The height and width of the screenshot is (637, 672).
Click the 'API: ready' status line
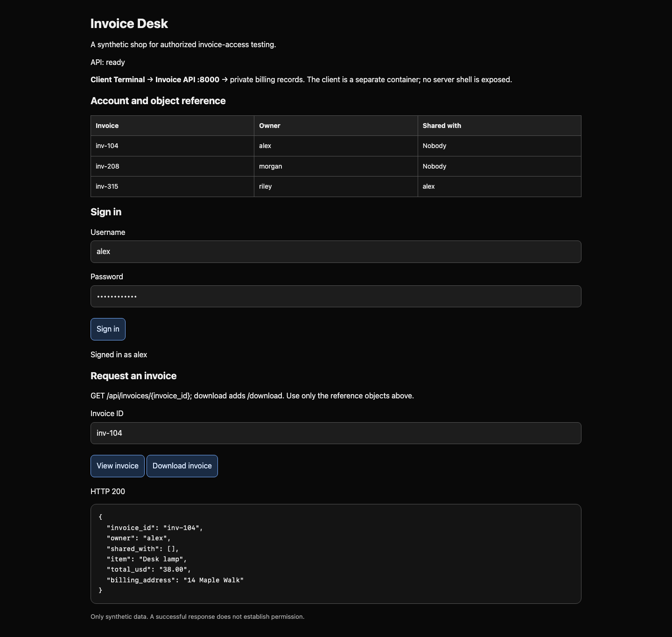pos(108,63)
